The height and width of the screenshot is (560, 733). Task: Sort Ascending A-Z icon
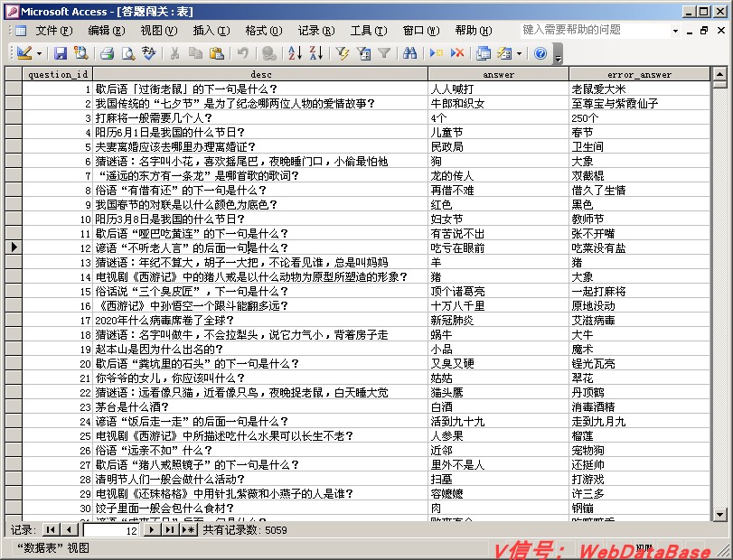click(x=295, y=53)
